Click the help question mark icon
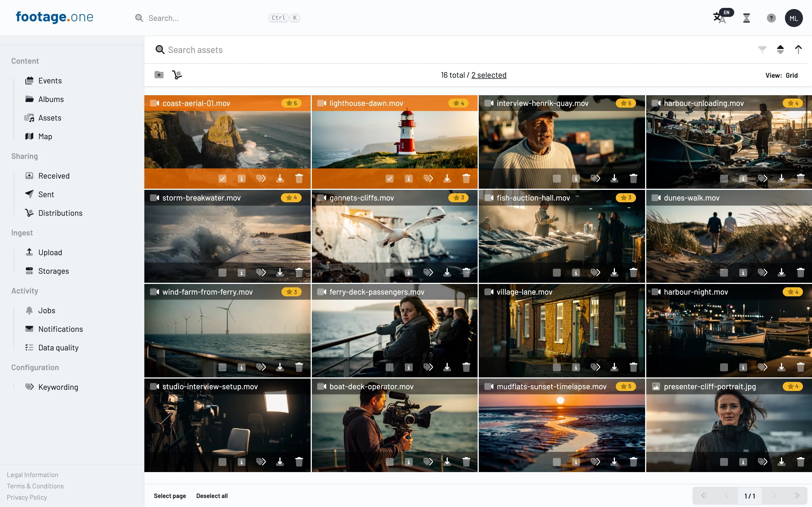The image size is (812, 507). 771,18
